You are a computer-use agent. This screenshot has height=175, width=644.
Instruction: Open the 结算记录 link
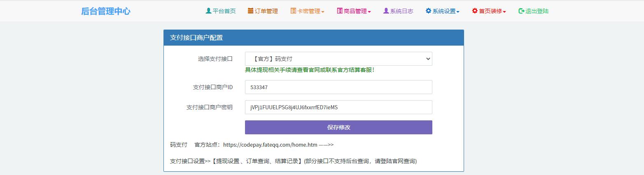(x=286, y=161)
